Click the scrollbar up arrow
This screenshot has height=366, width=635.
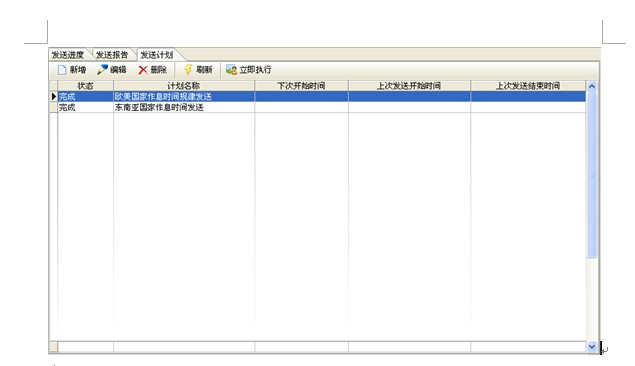(x=592, y=86)
